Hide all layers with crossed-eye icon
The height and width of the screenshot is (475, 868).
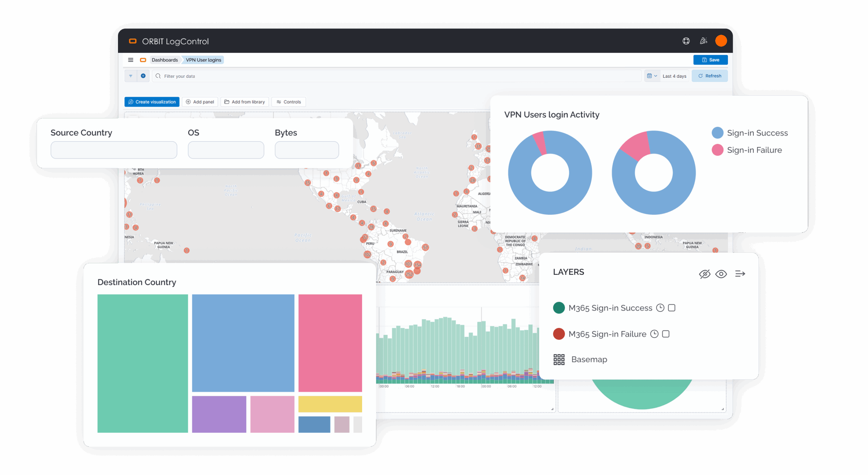705,274
